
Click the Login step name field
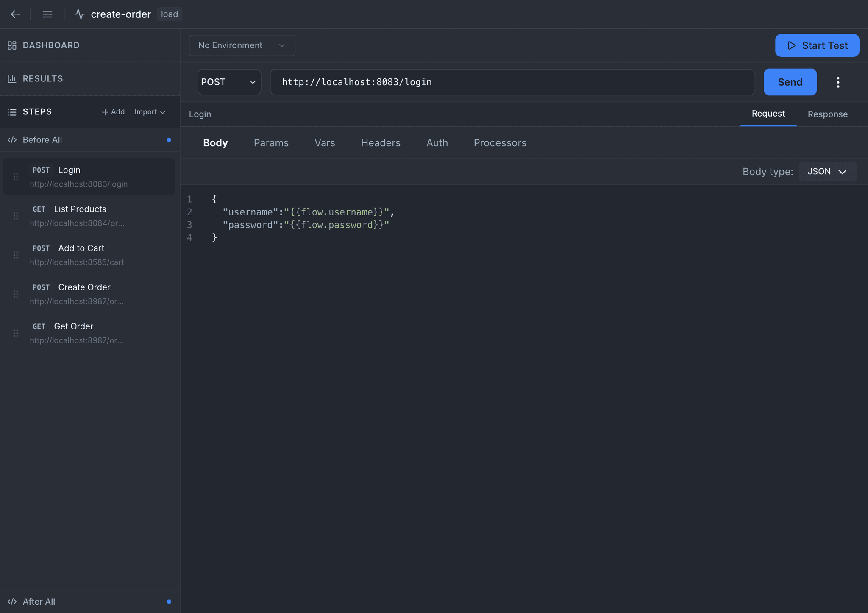coord(200,114)
